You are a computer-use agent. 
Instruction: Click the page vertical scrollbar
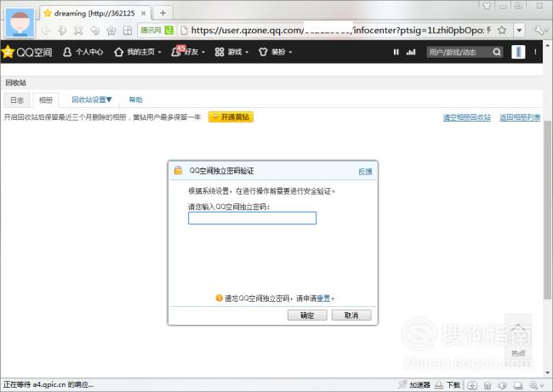(547, 210)
